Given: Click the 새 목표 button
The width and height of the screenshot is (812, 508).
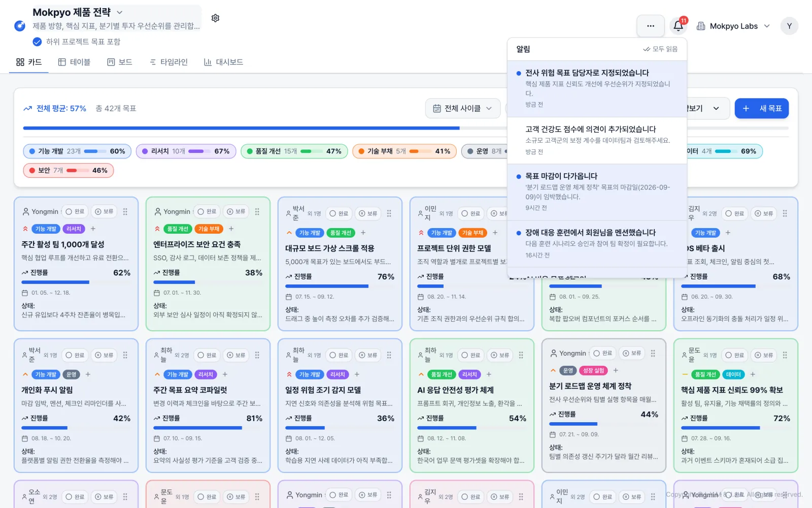Looking at the screenshot, I should coord(762,108).
